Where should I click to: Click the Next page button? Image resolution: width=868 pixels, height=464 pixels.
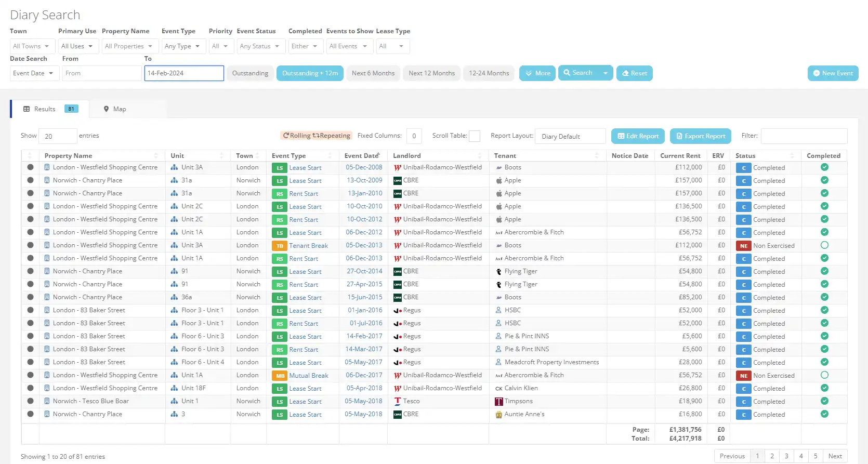pyautogui.click(x=835, y=456)
